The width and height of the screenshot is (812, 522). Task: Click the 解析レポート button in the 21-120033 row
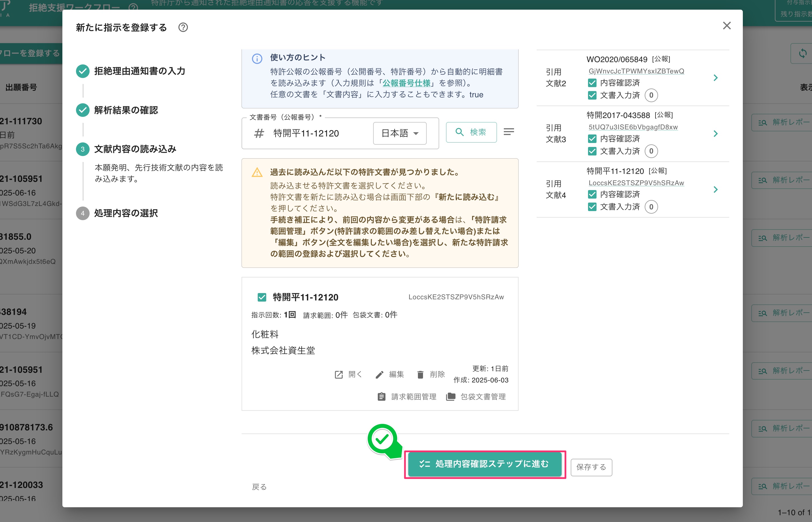pyautogui.click(x=782, y=487)
